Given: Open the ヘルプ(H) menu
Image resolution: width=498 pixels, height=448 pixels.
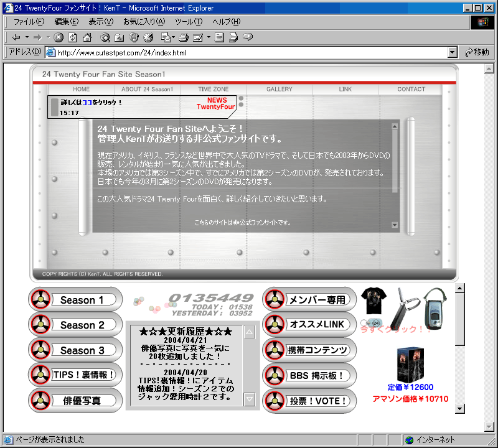Looking at the screenshot, I should click(227, 22).
